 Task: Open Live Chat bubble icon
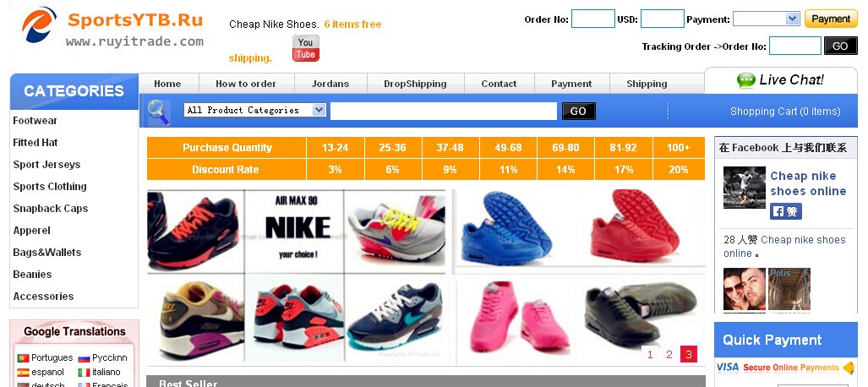click(x=746, y=80)
